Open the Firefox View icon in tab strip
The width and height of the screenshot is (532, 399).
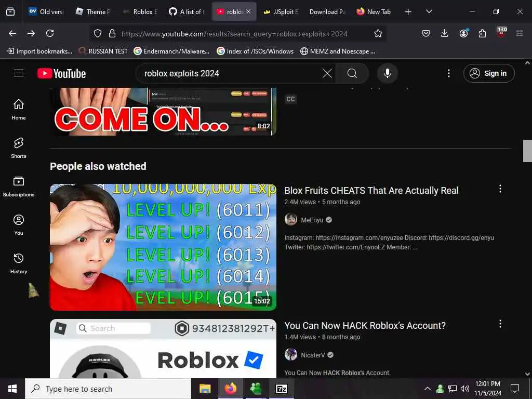(10, 12)
